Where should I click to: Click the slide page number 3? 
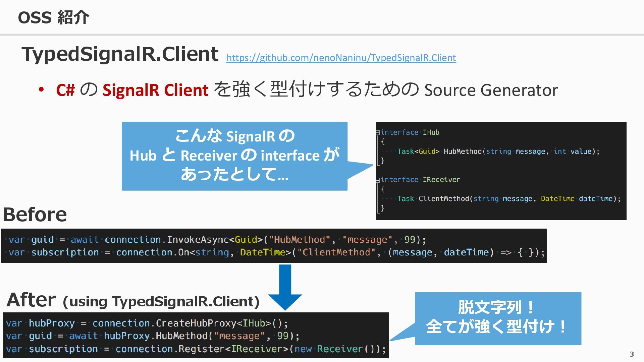(632, 354)
